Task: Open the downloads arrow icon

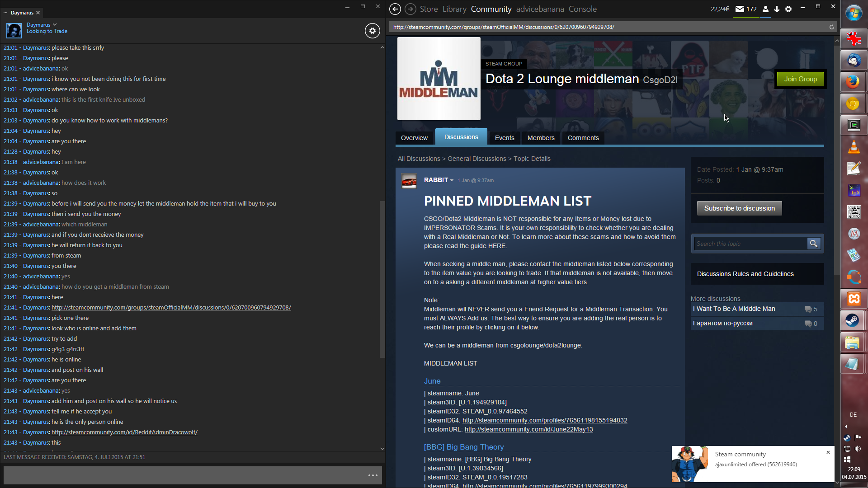Action: [x=777, y=9]
